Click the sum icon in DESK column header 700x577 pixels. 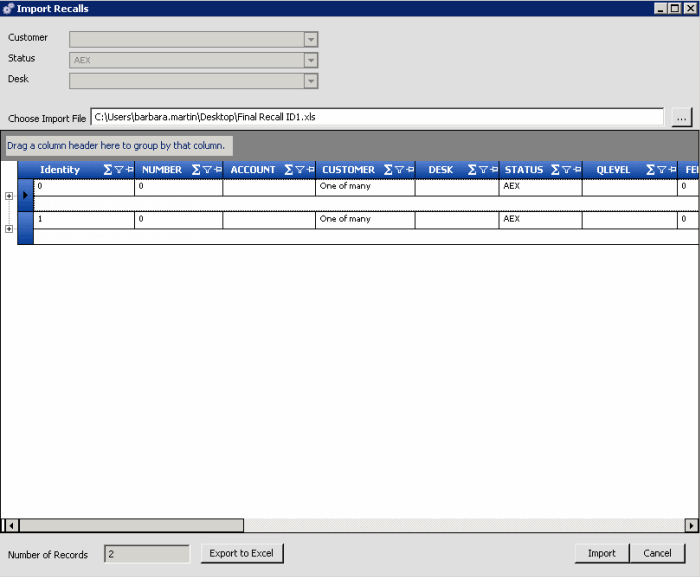(472, 170)
